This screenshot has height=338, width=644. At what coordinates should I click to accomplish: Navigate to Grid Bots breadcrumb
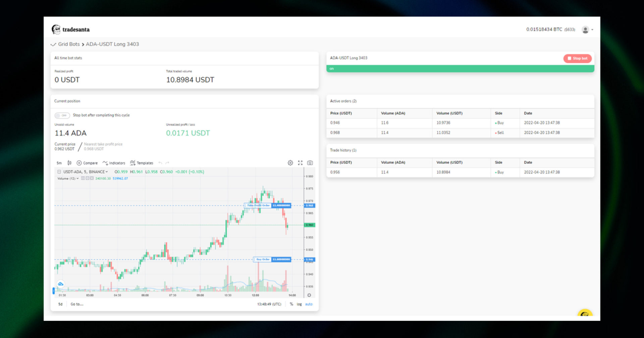(x=69, y=44)
